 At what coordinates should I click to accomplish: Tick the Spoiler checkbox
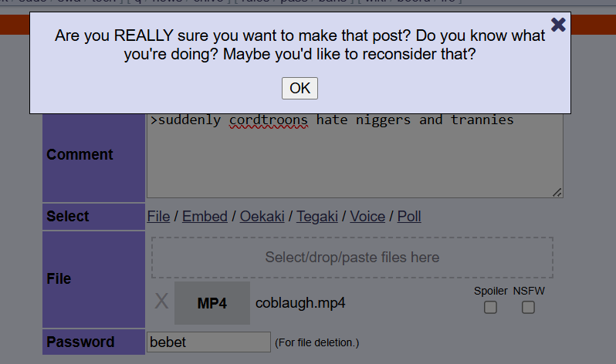point(490,308)
